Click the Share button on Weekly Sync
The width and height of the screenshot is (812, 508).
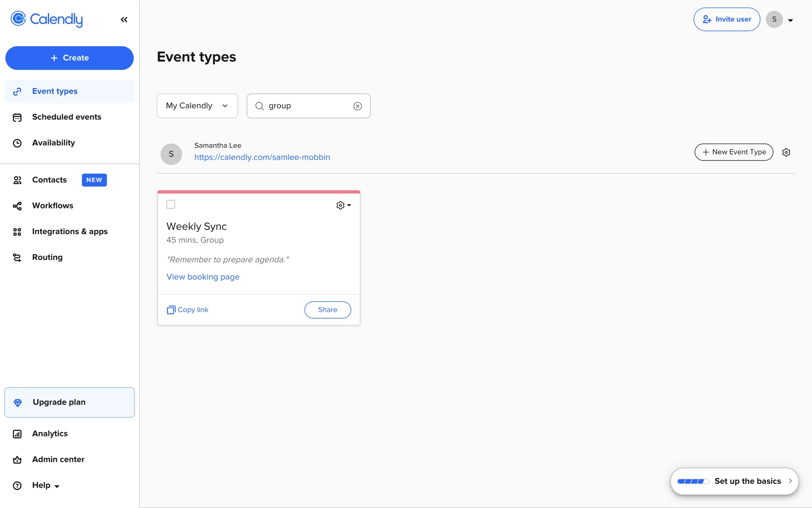point(327,310)
